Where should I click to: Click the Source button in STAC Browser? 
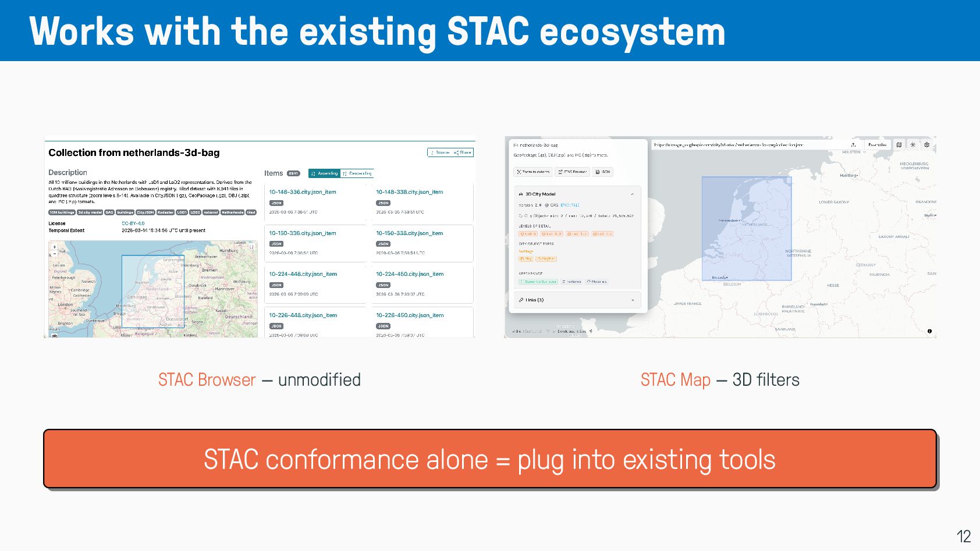(x=441, y=152)
